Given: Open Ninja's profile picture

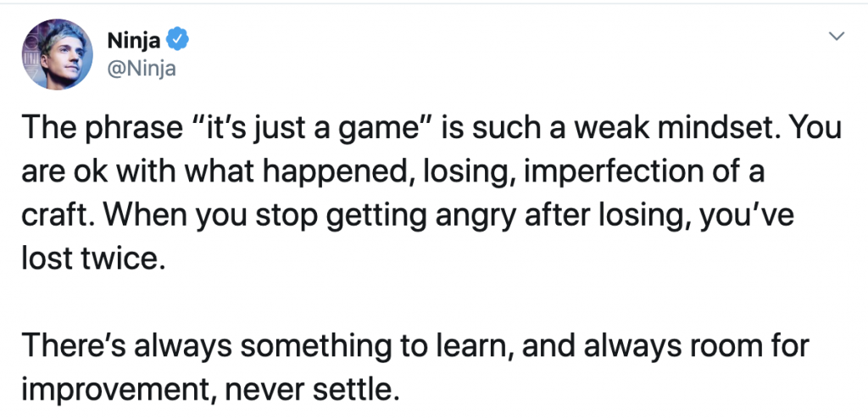Looking at the screenshot, I should click(58, 53).
